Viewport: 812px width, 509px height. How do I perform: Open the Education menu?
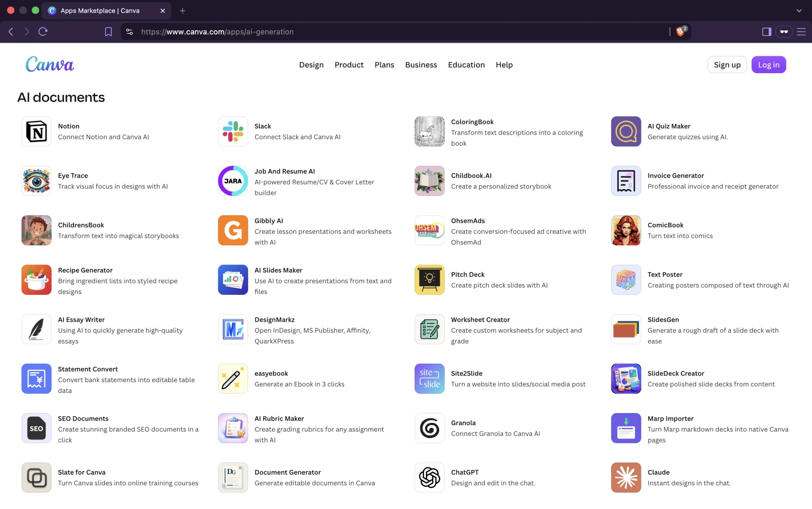[466, 65]
